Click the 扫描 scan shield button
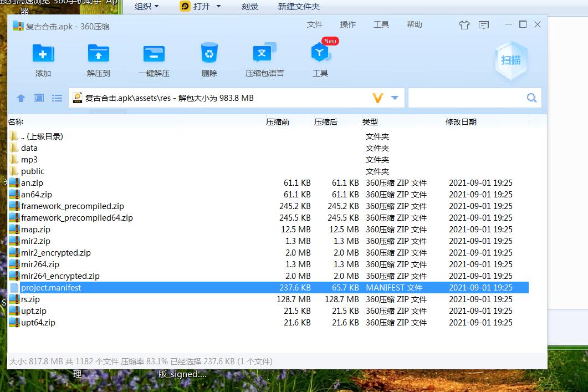 click(x=510, y=61)
